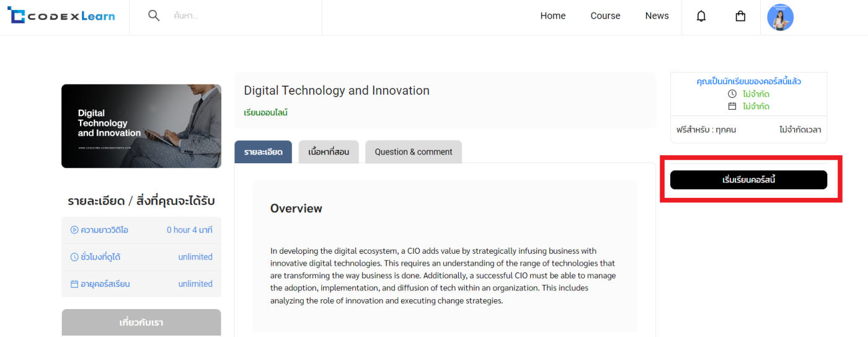Open the notifications bell
Image resolution: width=868 pixels, height=337 pixels.
pos(701,16)
